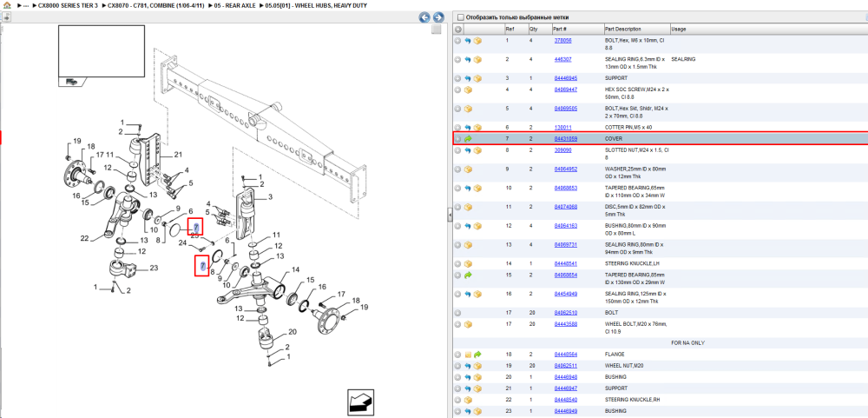Image resolution: width=868 pixels, height=418 pixels.
Task: Click the note icon in FLANGE row
Action: (468, 355)
